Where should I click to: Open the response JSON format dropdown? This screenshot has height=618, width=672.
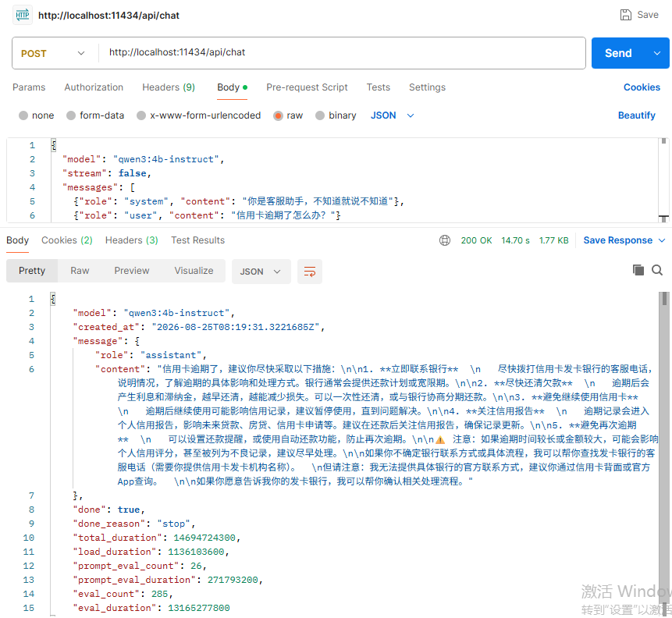click(x=261, y=272)
